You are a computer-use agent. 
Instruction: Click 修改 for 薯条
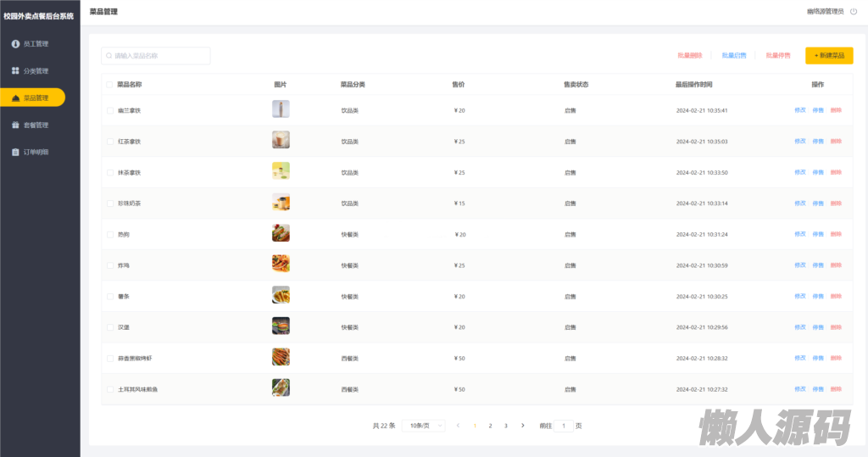(x=800, y=297)
